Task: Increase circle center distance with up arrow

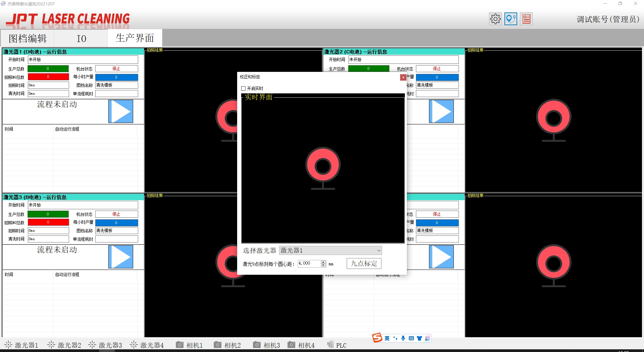Action: pos(323,262)
